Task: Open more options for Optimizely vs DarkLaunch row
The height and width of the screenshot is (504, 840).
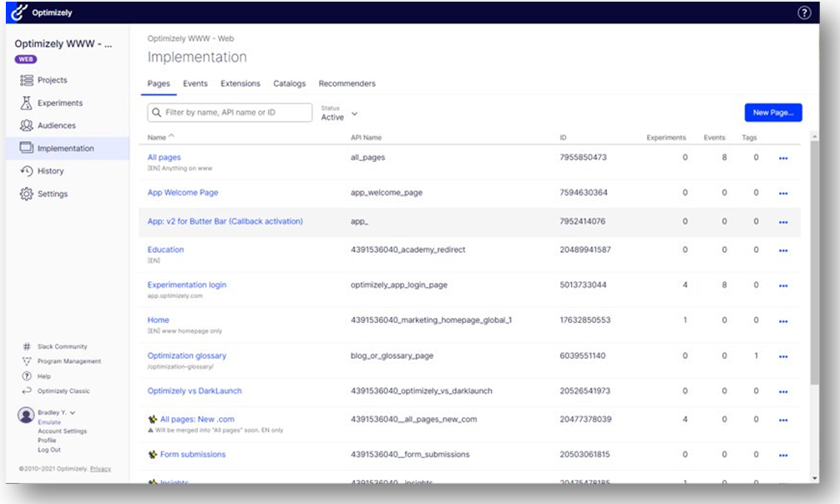Action: click(x=783, y=392)
